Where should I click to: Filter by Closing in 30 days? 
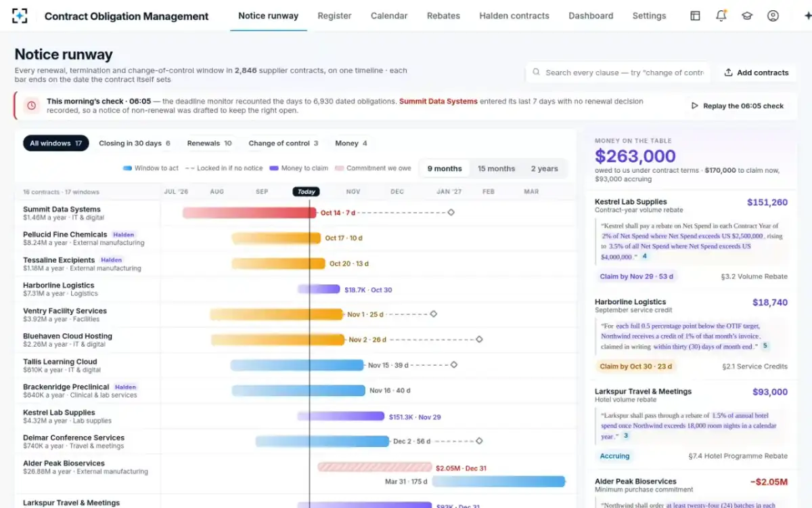tap(135, 143)
